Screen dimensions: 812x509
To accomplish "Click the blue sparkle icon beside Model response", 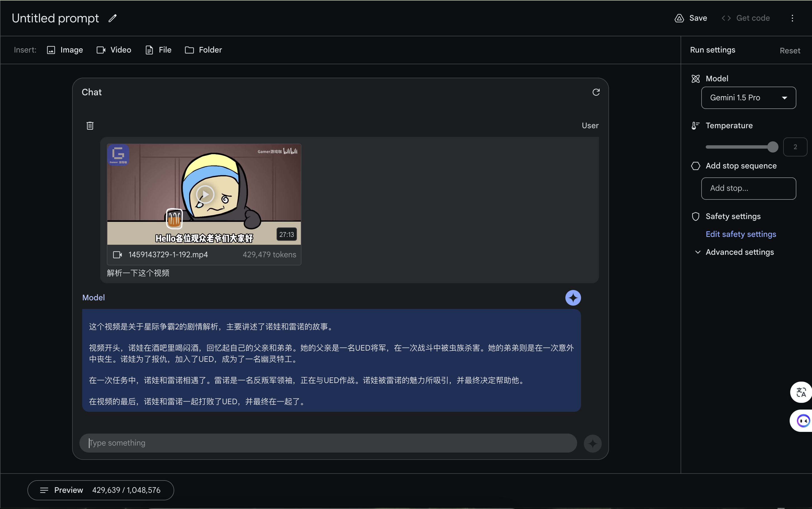I will 573,298.
